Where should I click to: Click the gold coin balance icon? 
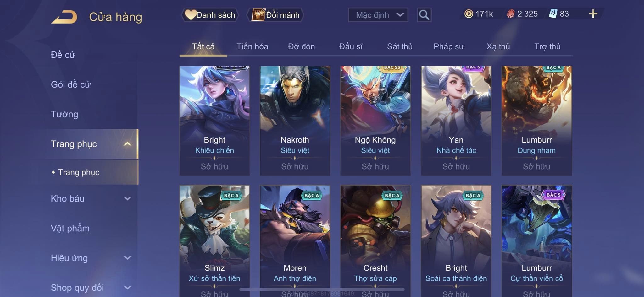tap(469, 14)
